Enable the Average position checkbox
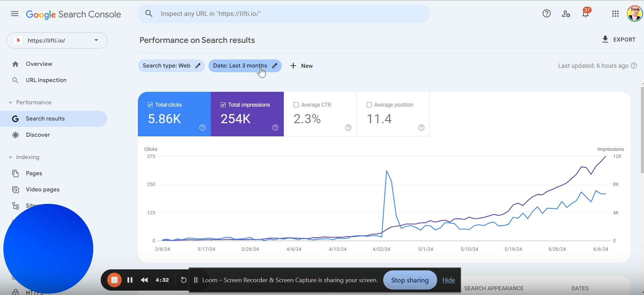 coord(369,105)
